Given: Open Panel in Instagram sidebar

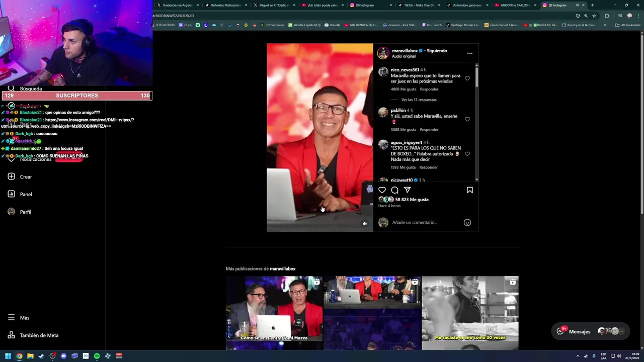Looking at the screenshot, I should pos(20,194).
